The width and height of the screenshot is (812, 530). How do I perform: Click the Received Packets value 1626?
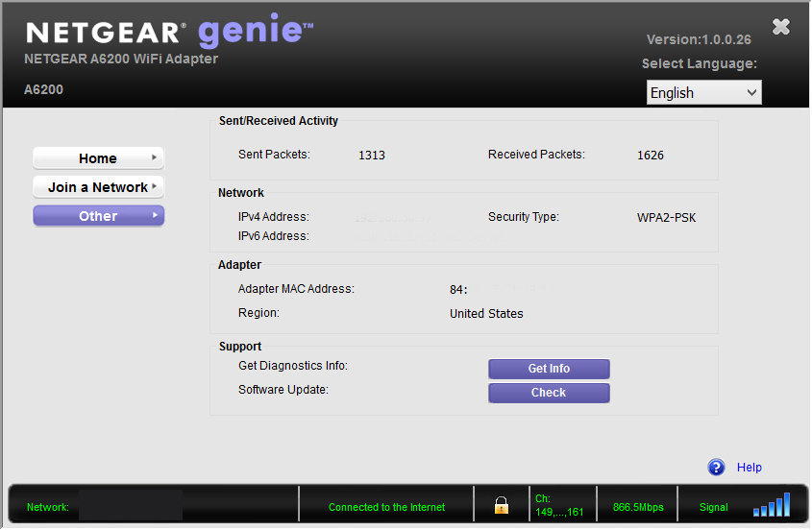coord(651,156)
